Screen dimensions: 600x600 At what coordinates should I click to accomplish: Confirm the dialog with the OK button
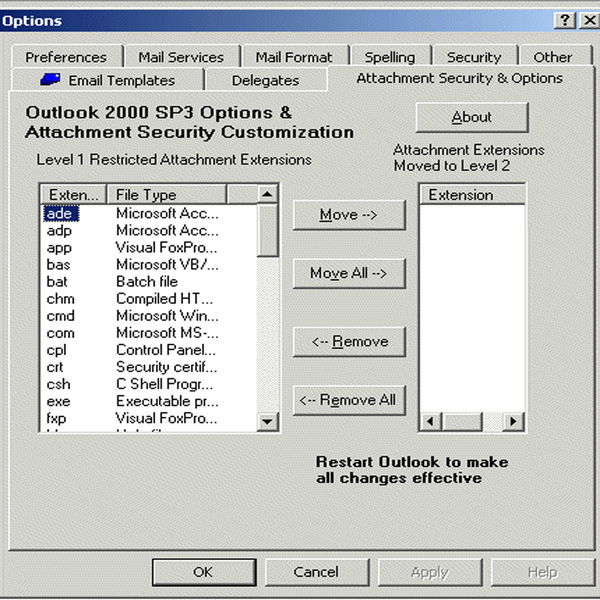(x=204, y=572)
